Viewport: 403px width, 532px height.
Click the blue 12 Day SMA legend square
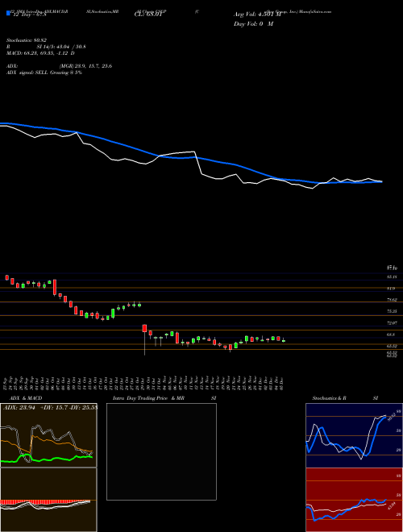click(x=8, y=14)
